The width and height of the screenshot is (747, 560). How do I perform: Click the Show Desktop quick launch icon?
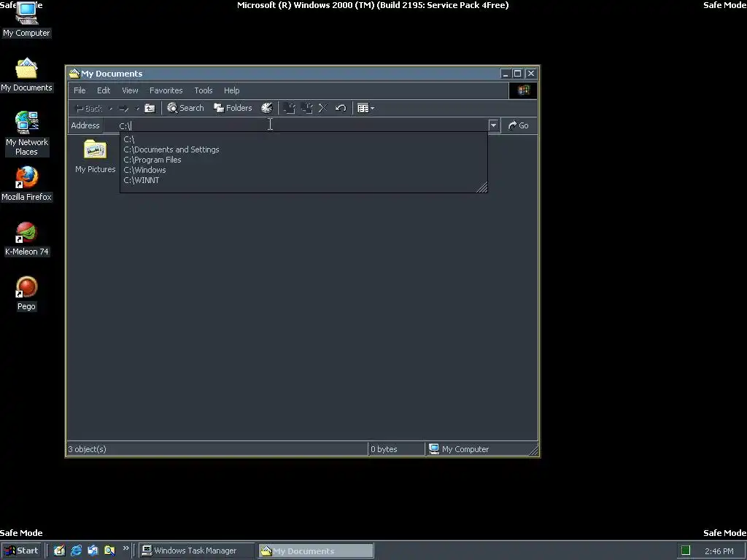coord(60,551)
